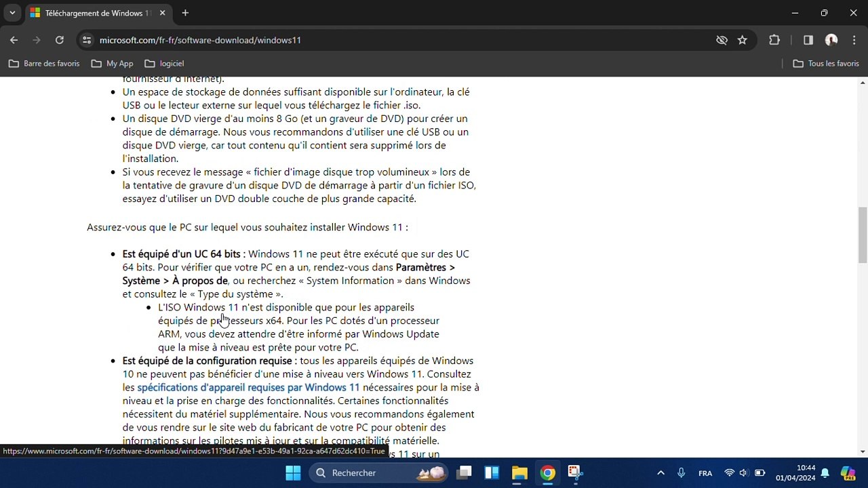Open the Extensions puzzle icon
The height and width of the screenshot is (488, 868).
774,40
